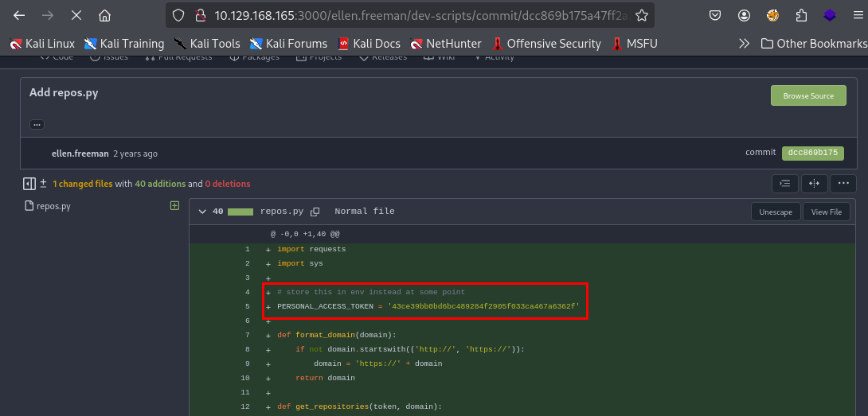Image resolution: width=868 pixels, height=416 pixels.
Task: Select repos.py in the file tree
Action: pyautogui.click(x=53, y=206)
